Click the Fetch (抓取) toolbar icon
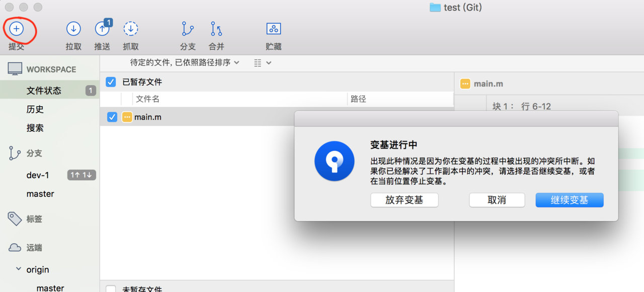 (131, 29)
